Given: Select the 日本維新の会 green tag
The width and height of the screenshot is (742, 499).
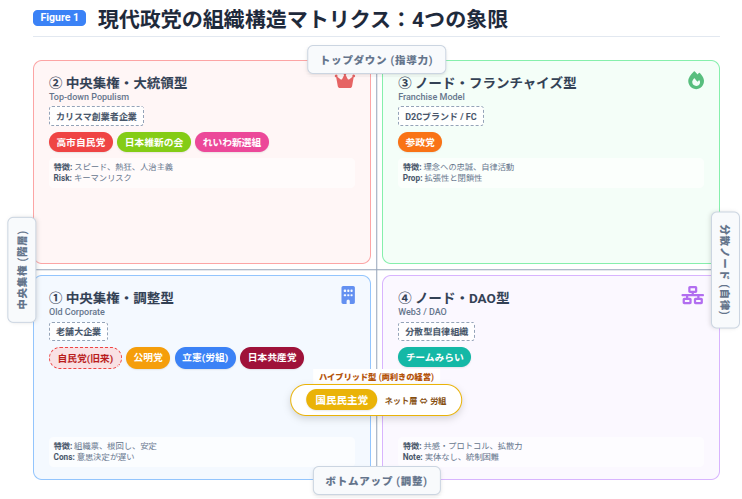Looking at the screenshot, I should click(154, 143).
